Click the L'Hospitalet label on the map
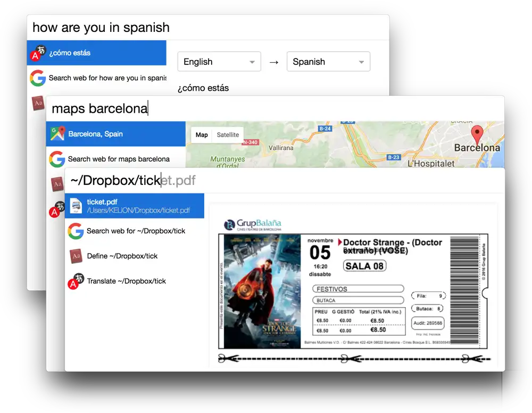This screenshot has height=413, width=532. coord(431,164)
